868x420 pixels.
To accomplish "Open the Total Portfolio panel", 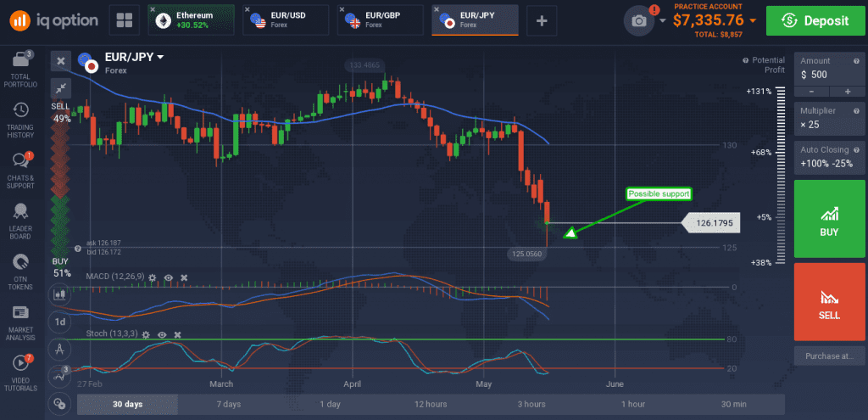I will [20, 70].
